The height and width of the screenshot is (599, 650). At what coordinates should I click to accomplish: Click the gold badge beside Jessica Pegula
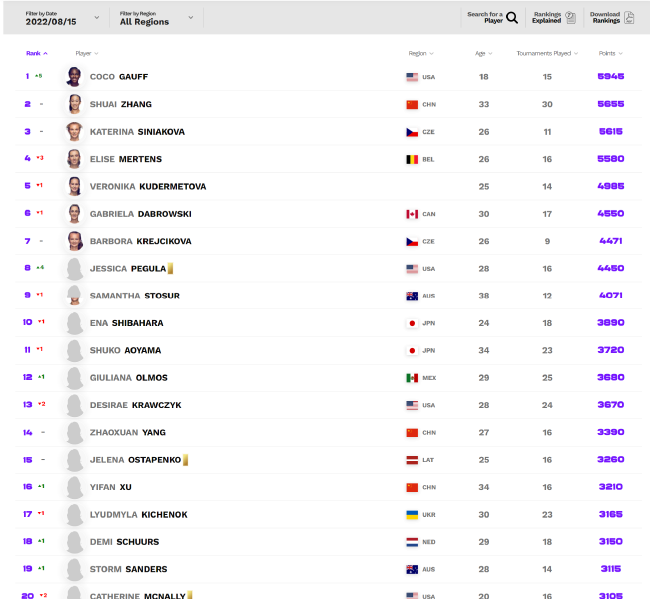(x=170, y=269)
